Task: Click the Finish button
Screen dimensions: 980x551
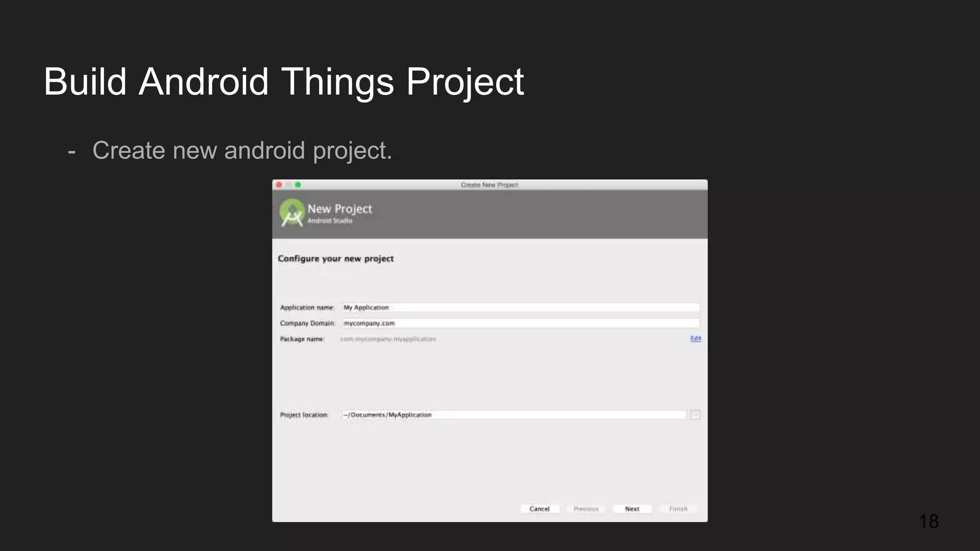Action: click(678, 509)
